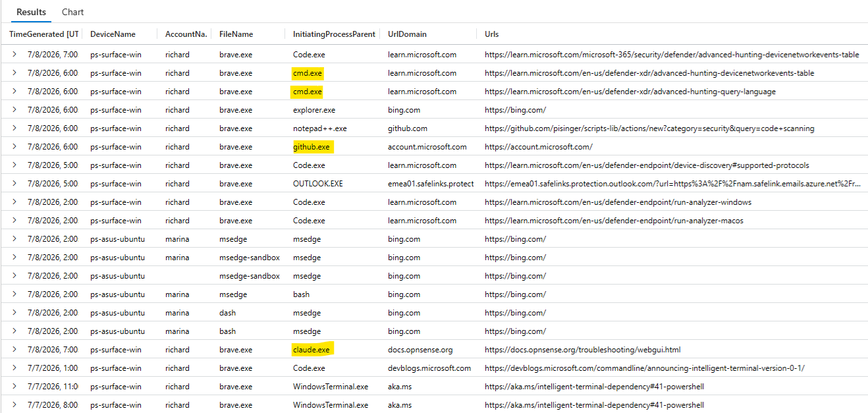The image size is (868, 413).
Task: Click the emea01.safelinks.protection.outlook.com URL
Action: click(672, 184)
